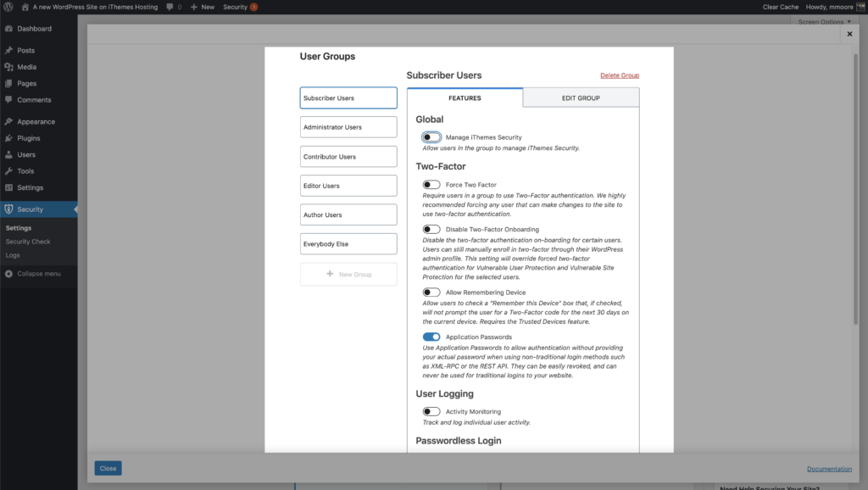Turn off the Application Passwords toggle
Image resolution: width=868 pixels, height=490 pixels.
click(431, 337)
